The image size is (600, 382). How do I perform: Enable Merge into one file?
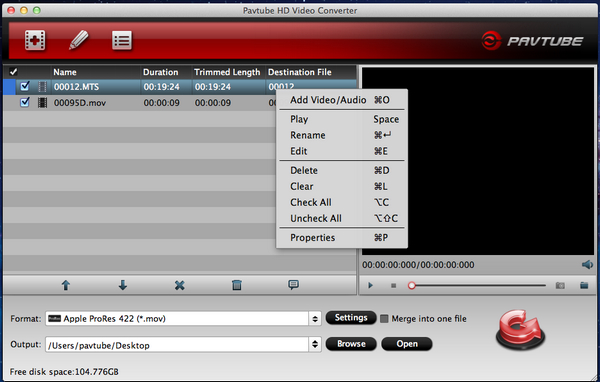tap(384, 318)
